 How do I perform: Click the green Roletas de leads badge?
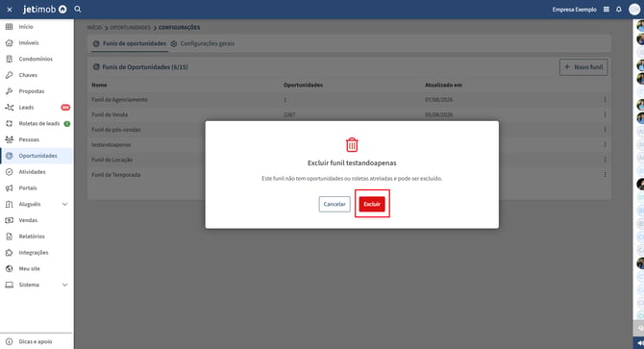coord(67,124)
